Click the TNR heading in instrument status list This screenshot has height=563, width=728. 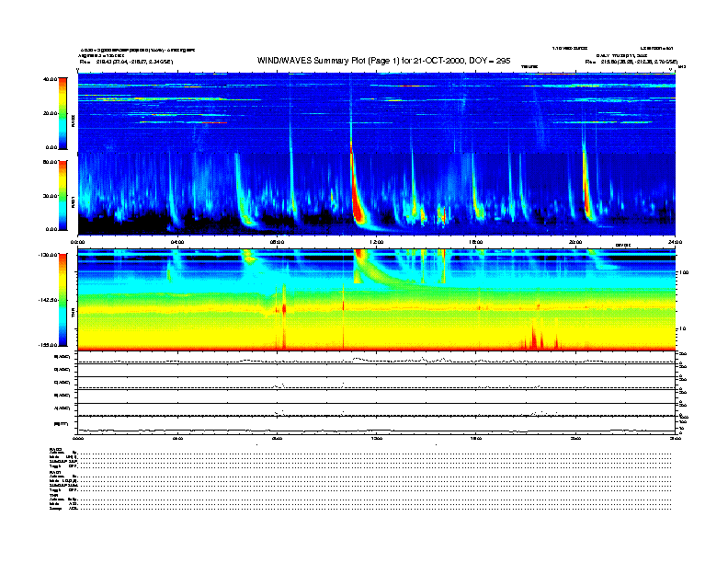coord(52,495)
